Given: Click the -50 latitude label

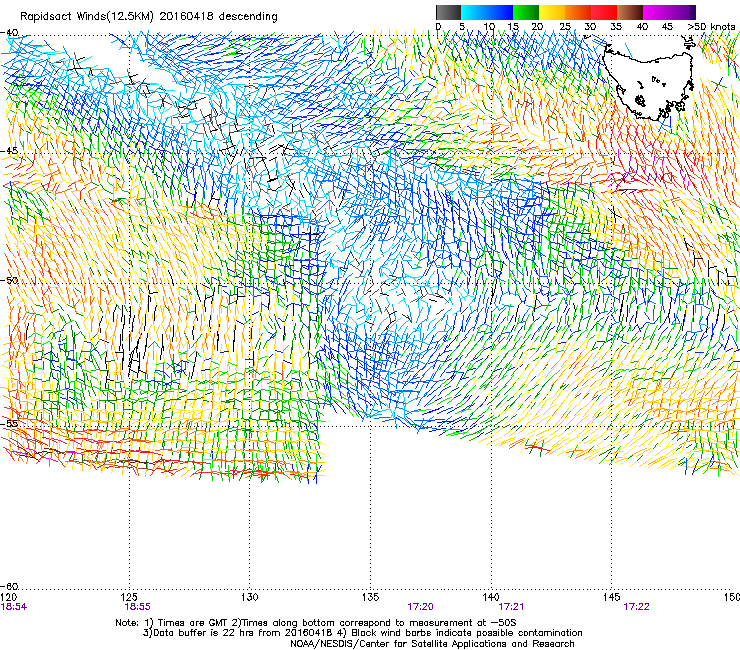Looking at the screenshot, I should click(x=9, y=280).
